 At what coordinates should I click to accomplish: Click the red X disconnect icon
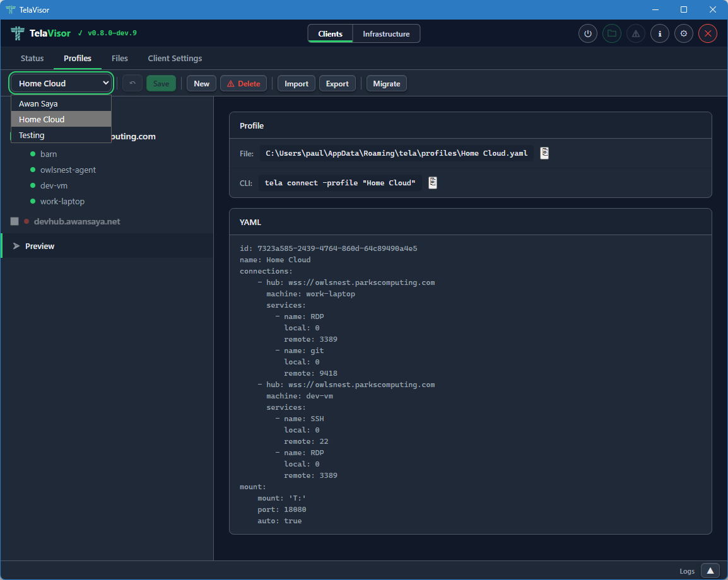coord(707,33)
